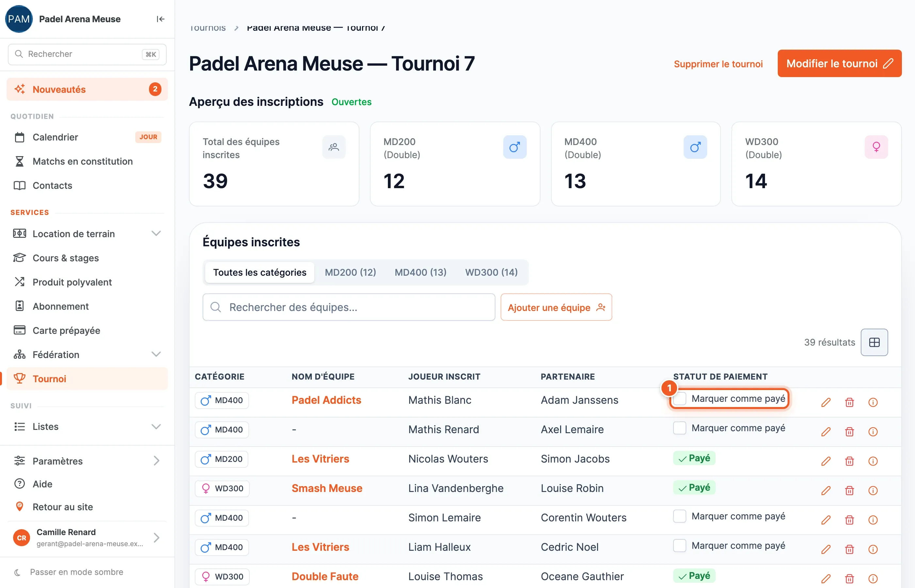
Task: Click Ajouter une équipe button
Action: point(556,307)
